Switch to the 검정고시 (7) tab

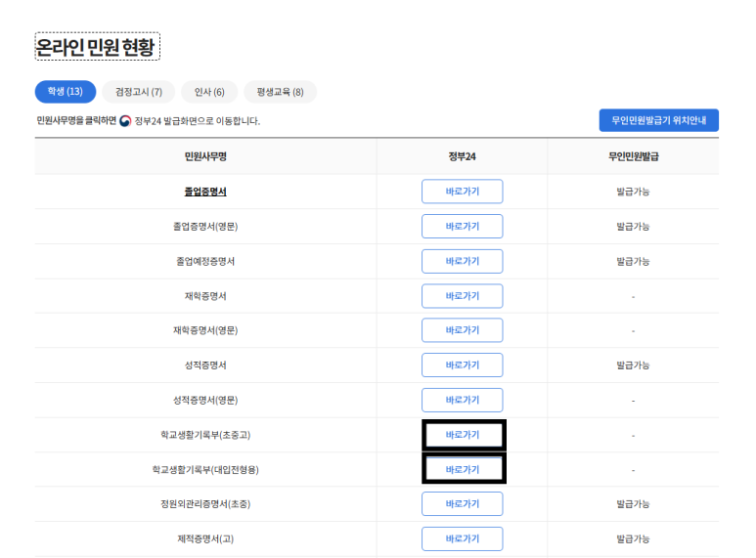139,92
